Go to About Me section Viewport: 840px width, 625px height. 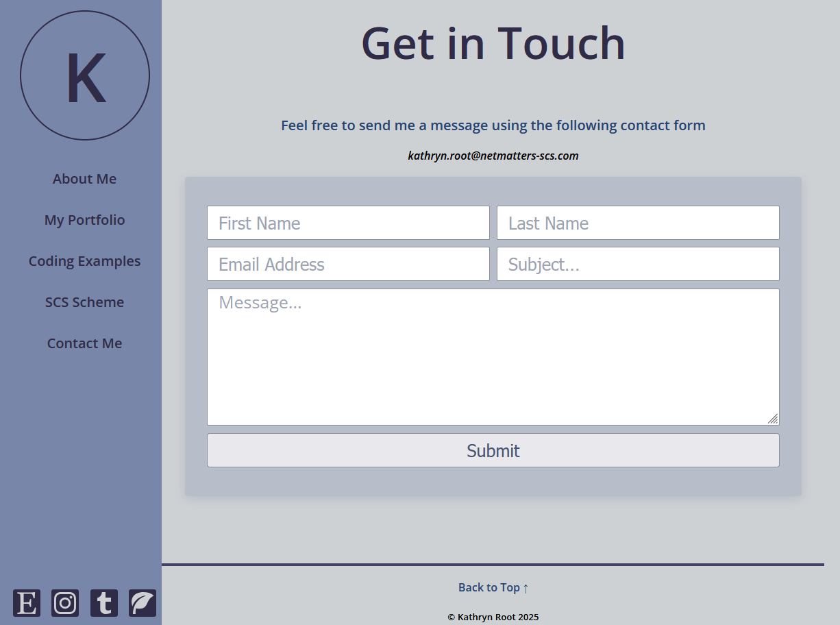[84, 179]
